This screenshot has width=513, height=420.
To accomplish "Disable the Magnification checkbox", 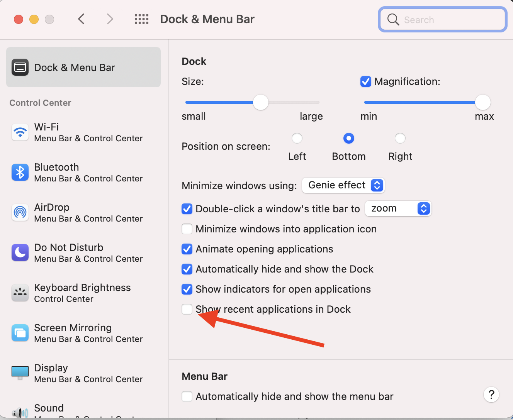I will (x=365, y=81).
